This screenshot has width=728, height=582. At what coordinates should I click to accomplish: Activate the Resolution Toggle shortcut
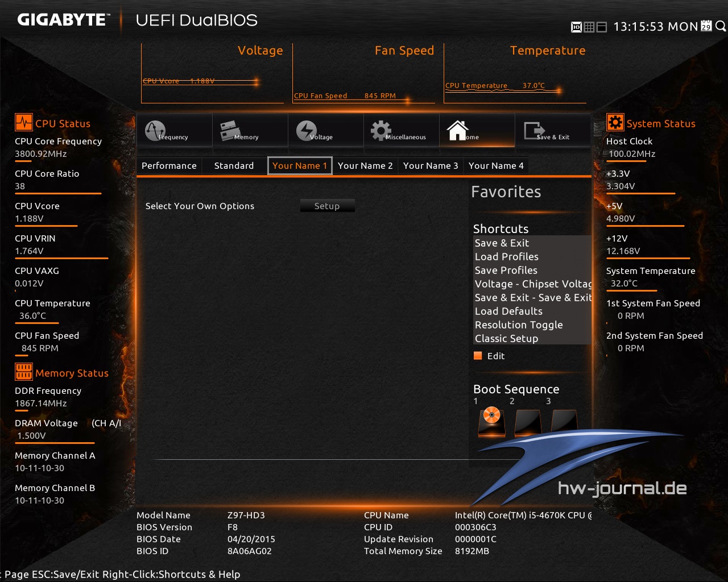518,325
